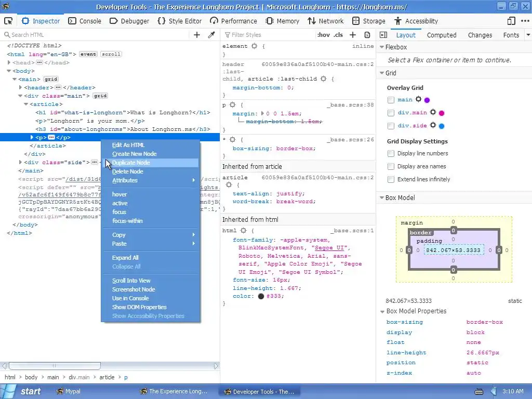This screenshot has width=532, height=399.
Task: Click highlighter icon next to article :last-child
Action: pyautogui.click(x=323, y=79)
